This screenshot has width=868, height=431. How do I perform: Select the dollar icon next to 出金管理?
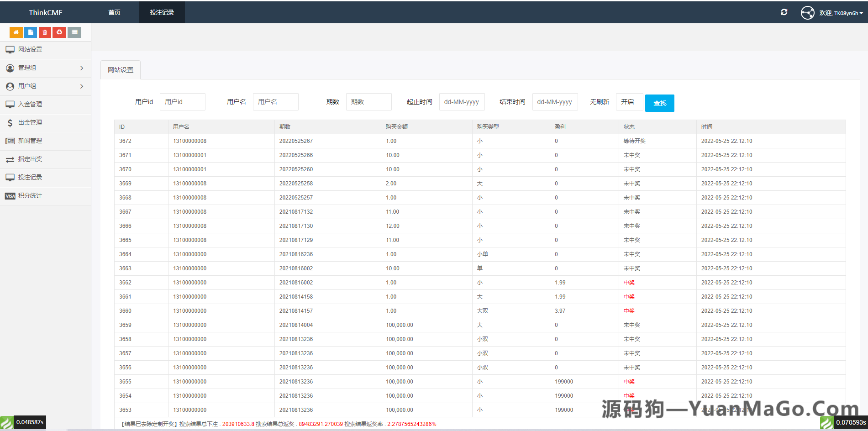(10, 122)
